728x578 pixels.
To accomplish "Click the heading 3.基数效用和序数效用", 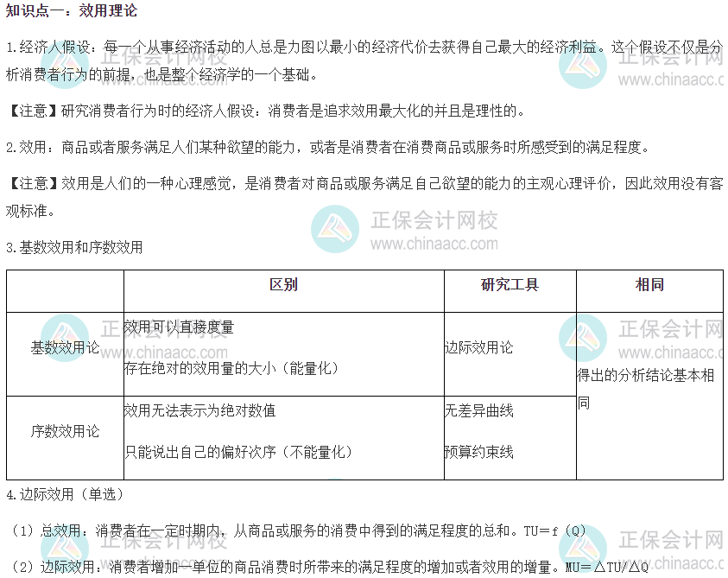I will point(74,247).
